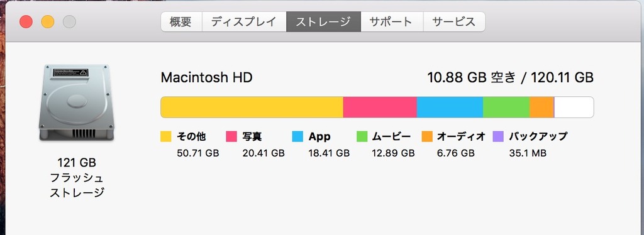Click the purple バックアップ legend swatch

point(497,136)
